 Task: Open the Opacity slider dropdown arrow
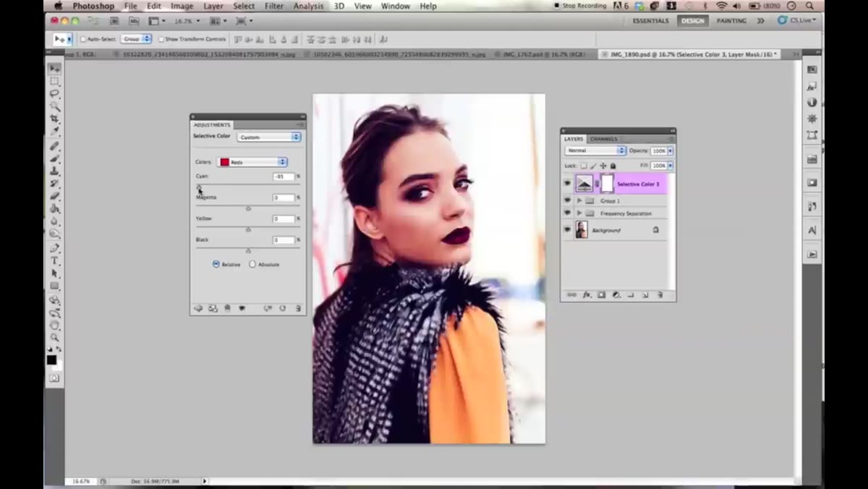point(671,150)
